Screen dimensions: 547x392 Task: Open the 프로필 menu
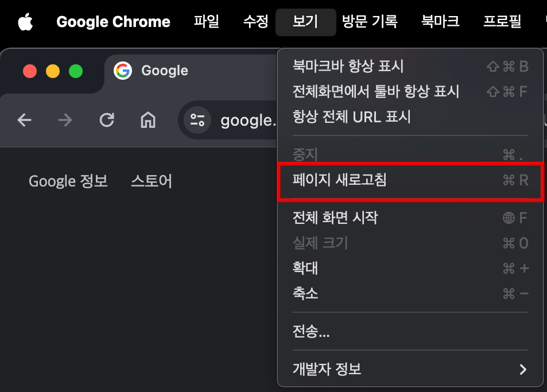click(502, 22)
